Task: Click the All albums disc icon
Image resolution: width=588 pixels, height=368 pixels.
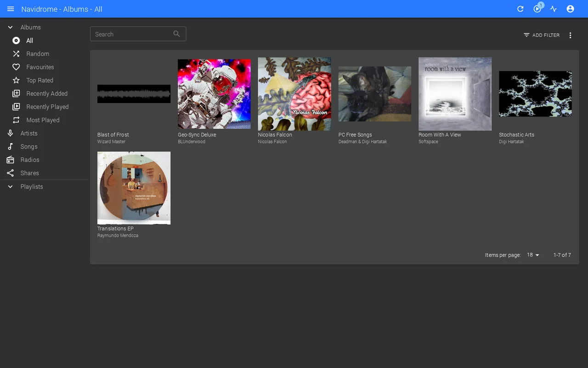Action: (x=16, y=40)
